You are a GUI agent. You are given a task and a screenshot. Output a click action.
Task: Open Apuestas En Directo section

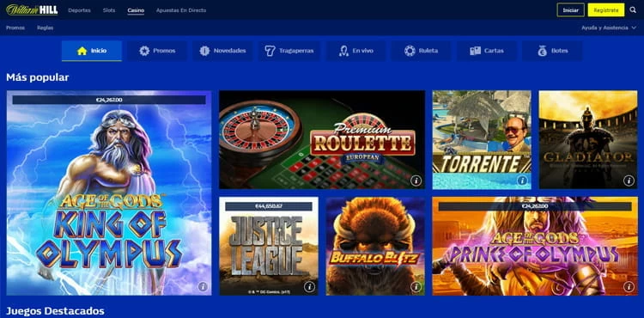[181, 10]
